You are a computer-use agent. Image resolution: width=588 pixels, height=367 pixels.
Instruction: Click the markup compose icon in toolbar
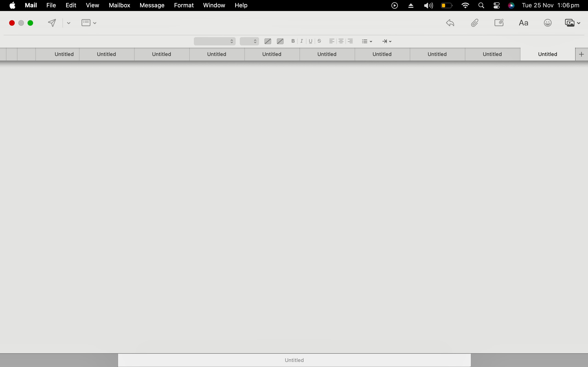pyautogui.click(x=499, y=23)
